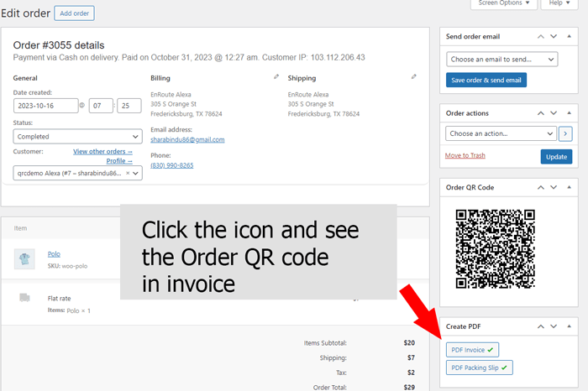Click the PDF Packing Slip button

[x=479, y=368]
